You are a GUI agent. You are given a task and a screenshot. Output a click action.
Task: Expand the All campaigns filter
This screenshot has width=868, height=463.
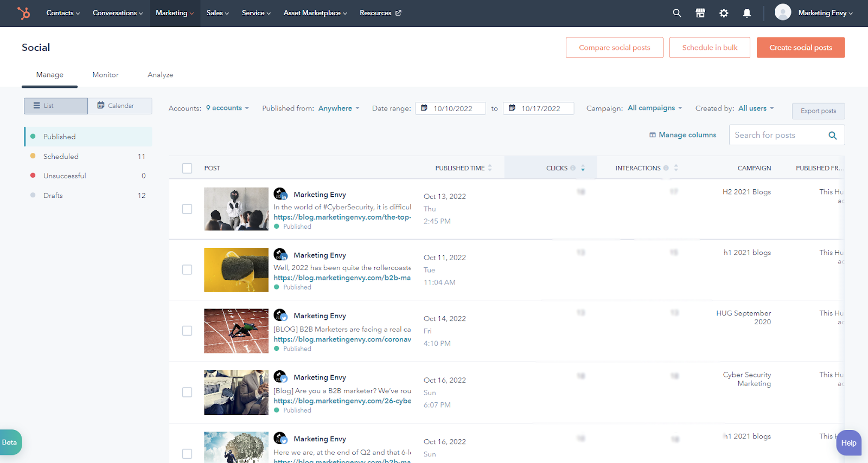pyautogui.click(x=655, y=108)
